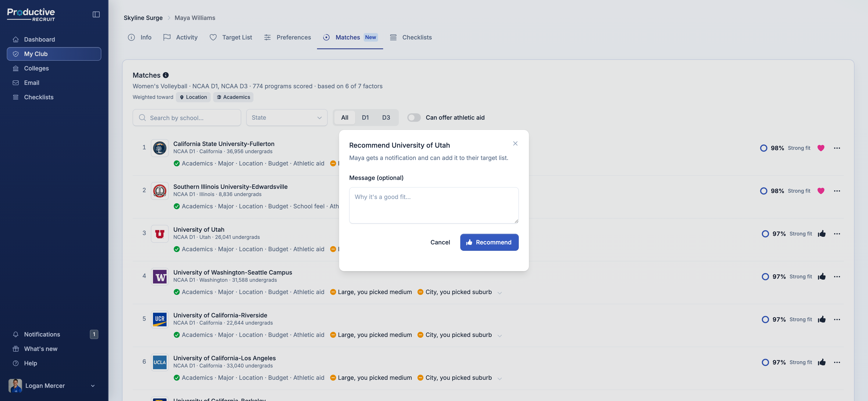Click thumbs-up for University of California-Riverside
This screenshot has width=868, height=401.
[822, 319]
